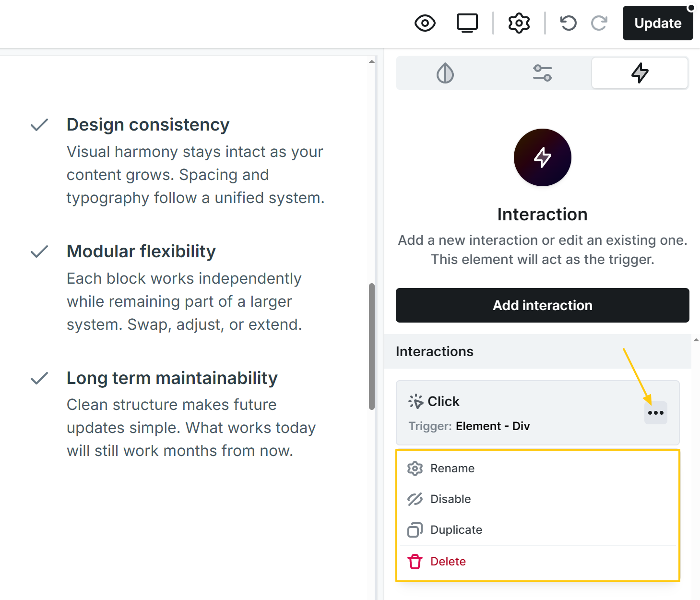The image size is (700, 600).
Task: Click the redo arrow icon
Action: click(599, 23)
